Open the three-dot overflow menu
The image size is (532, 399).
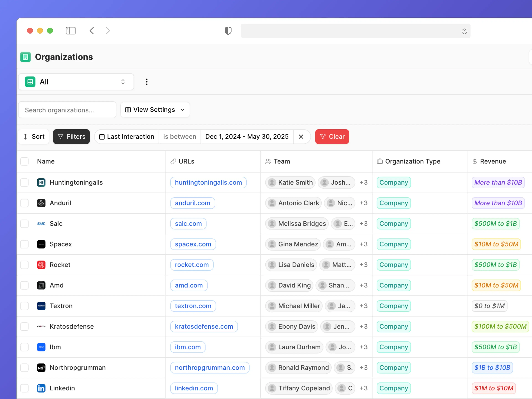147,82
